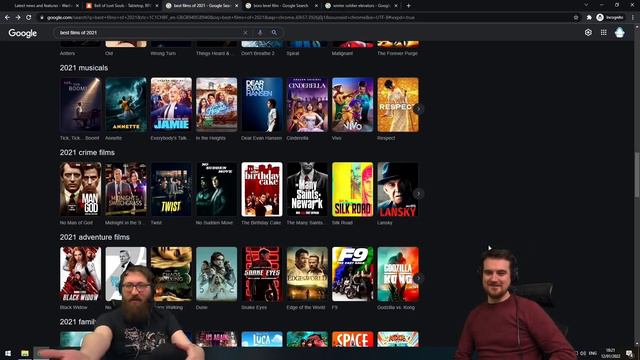Start voice search with the microphone icon

(260, 33)
